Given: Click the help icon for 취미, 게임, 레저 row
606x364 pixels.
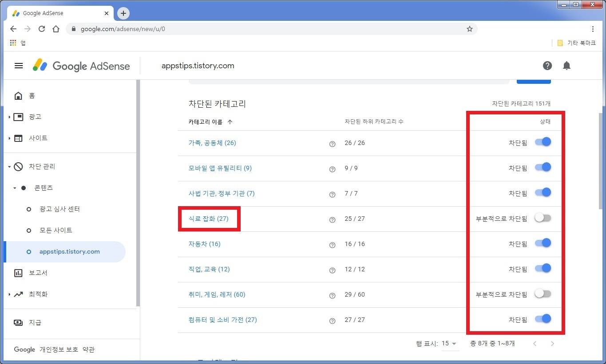Looking at the screenshot, I should click(x=332, y=296).
